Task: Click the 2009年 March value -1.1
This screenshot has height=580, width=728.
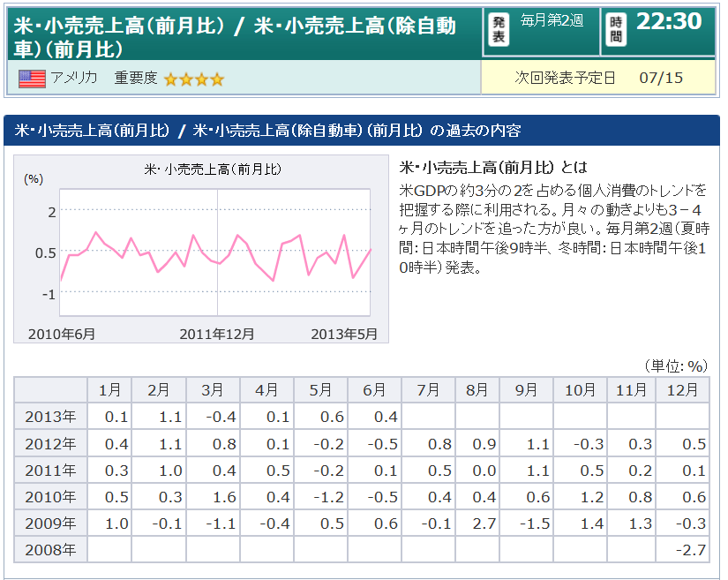Action: click(x=221, y=524)
